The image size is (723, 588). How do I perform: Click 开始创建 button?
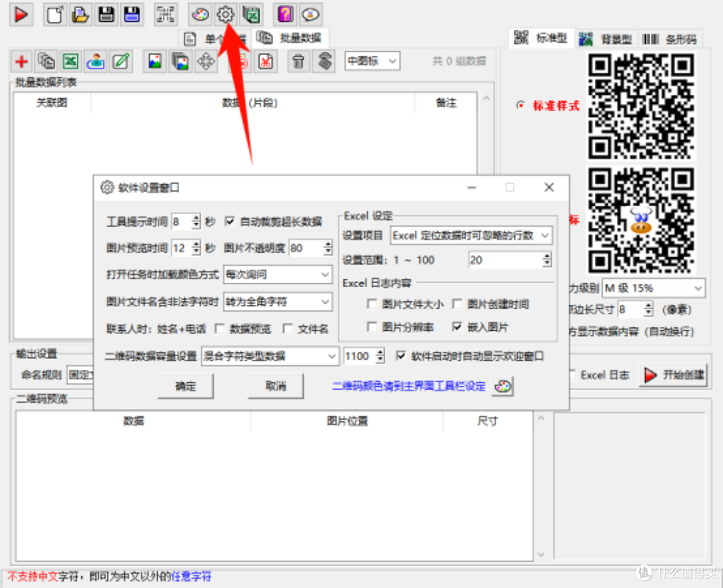(674, 375)
